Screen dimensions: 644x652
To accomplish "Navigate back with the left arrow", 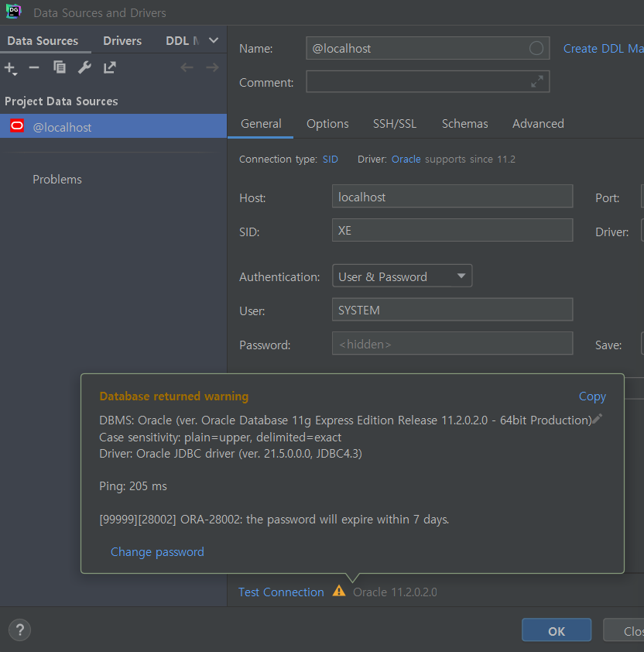I will click(x=187, y=67).
